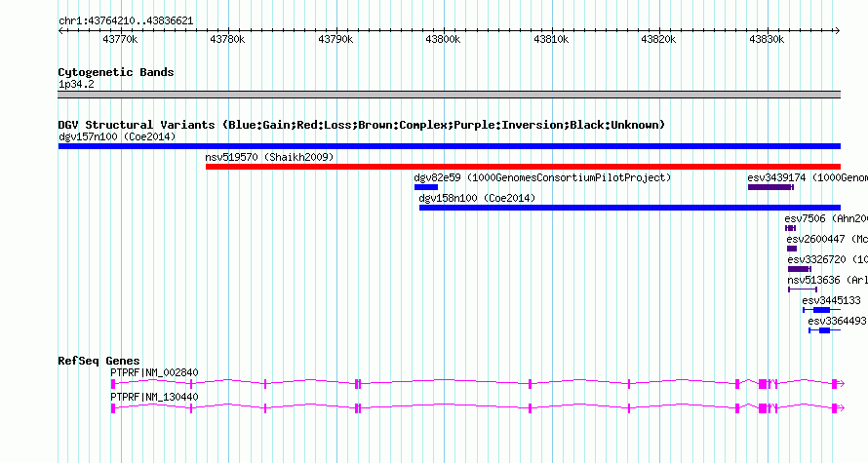Select the esv3445133 blue variant glyph

(x=821, y=310)
